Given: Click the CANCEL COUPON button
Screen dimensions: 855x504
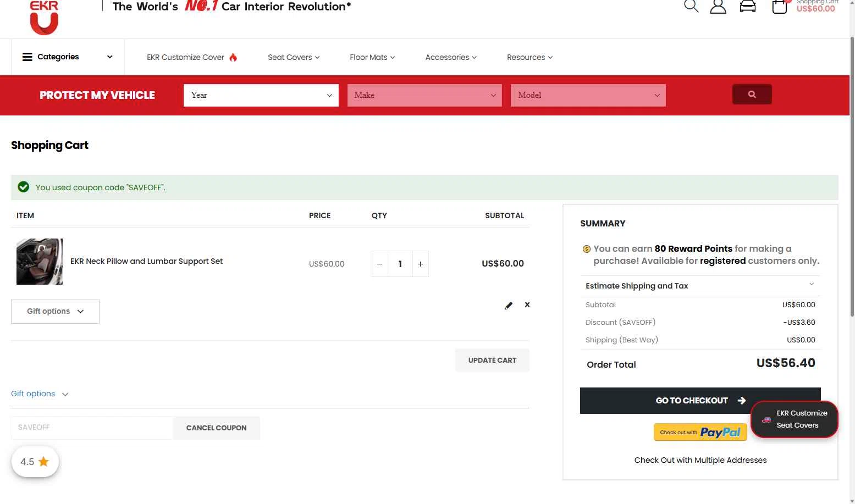Looking at the screenshot, I should (216, 428).
